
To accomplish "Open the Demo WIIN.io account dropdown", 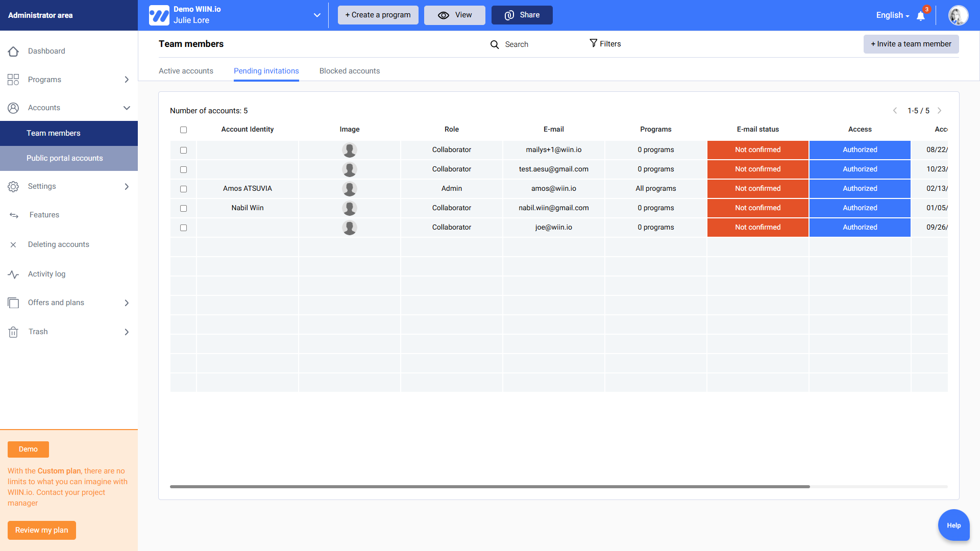I will click(317, 15).
